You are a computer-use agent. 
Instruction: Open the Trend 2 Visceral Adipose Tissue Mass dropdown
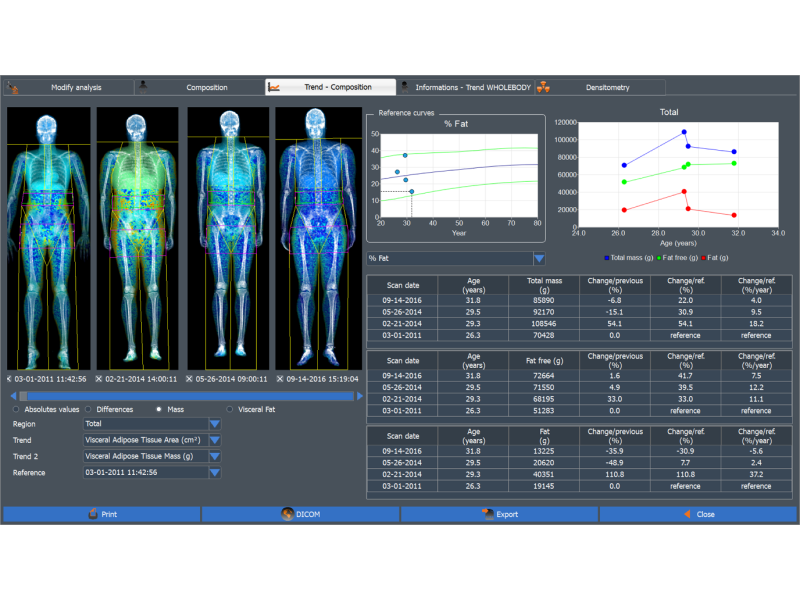(214, 456)
